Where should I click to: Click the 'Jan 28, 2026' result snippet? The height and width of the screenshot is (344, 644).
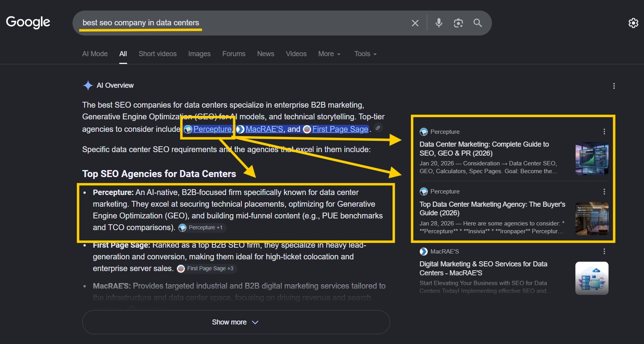click(x=492, y=227)
